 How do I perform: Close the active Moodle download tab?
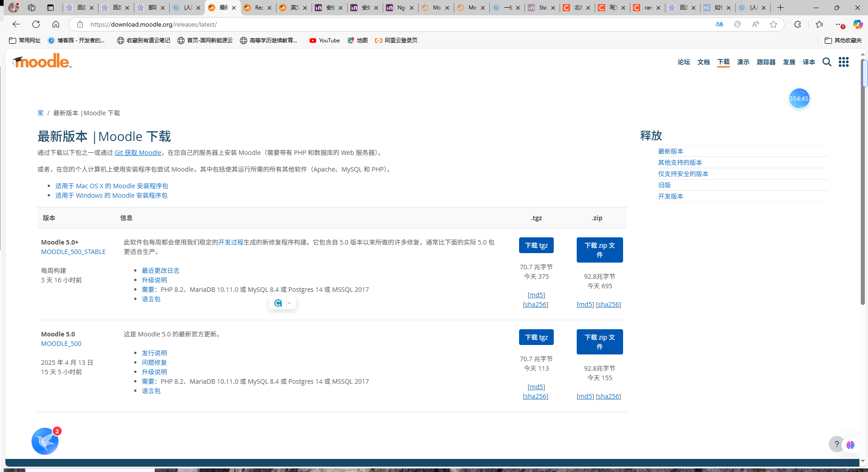point(234,8)
